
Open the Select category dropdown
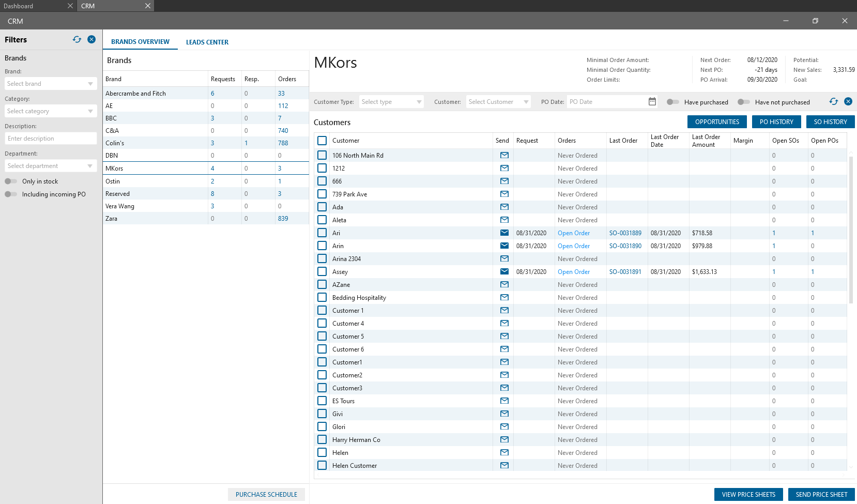point(51,111)
